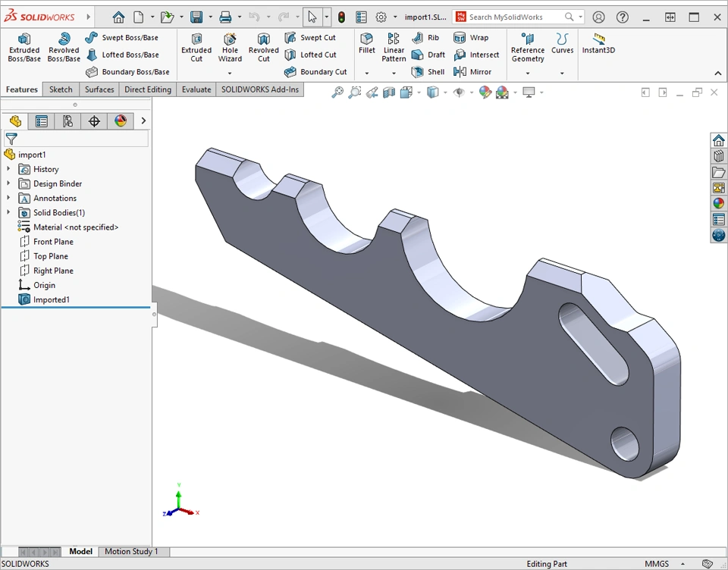Screen dimensions: 728x570
Task: Select the Extruded Boss/Base tool
Action: (24, 47)
